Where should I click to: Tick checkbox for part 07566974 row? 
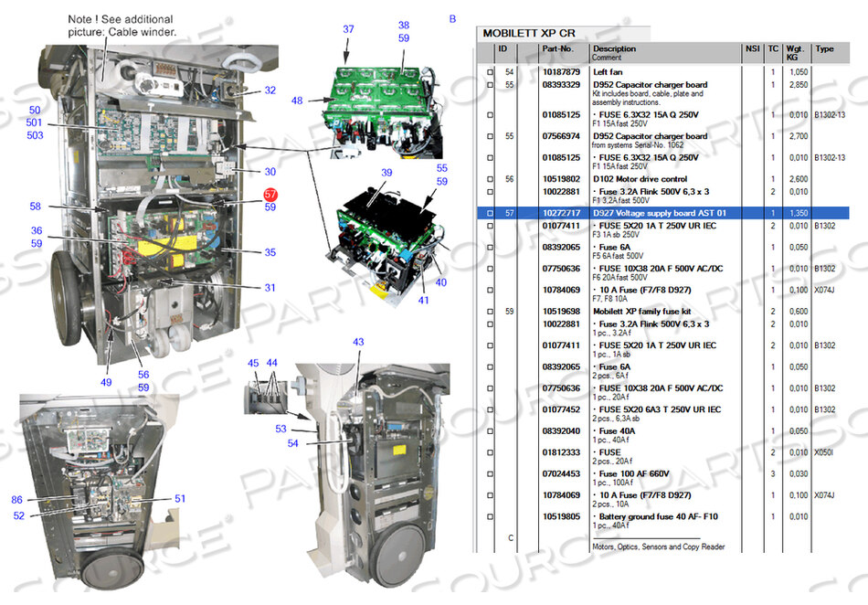pyautogui.click(x=490, y=137)
